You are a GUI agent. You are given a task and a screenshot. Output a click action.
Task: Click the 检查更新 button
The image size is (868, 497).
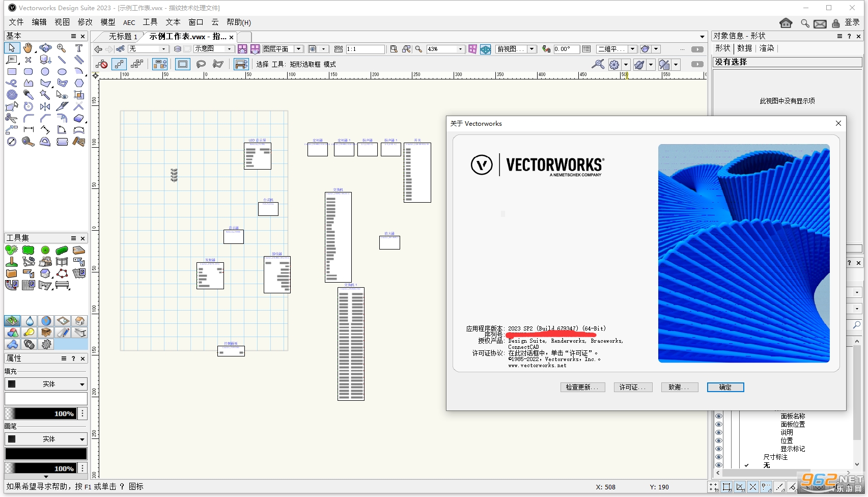point(583,388)
